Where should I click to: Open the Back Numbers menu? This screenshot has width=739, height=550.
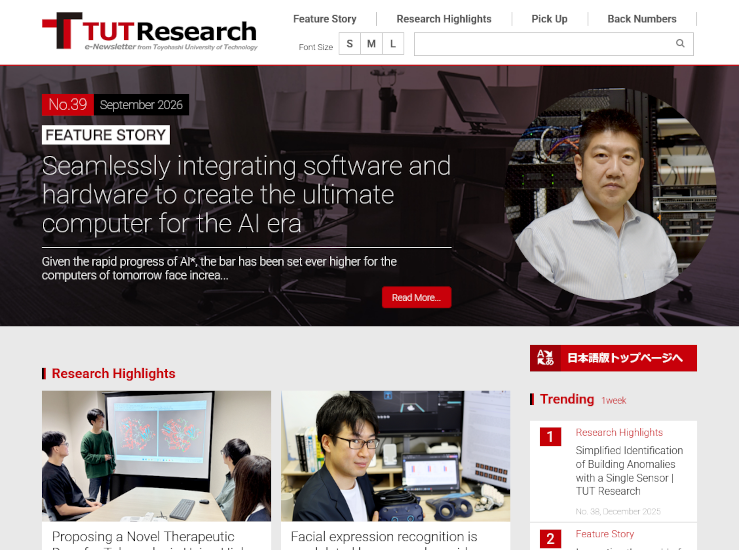pyautogui.click(x=642, y=19)
